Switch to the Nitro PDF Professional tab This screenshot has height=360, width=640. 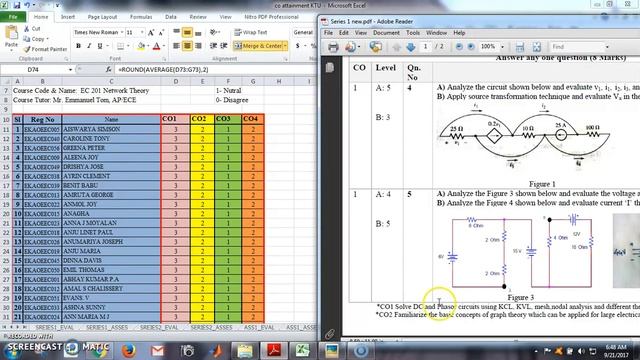tap(271, 17)
